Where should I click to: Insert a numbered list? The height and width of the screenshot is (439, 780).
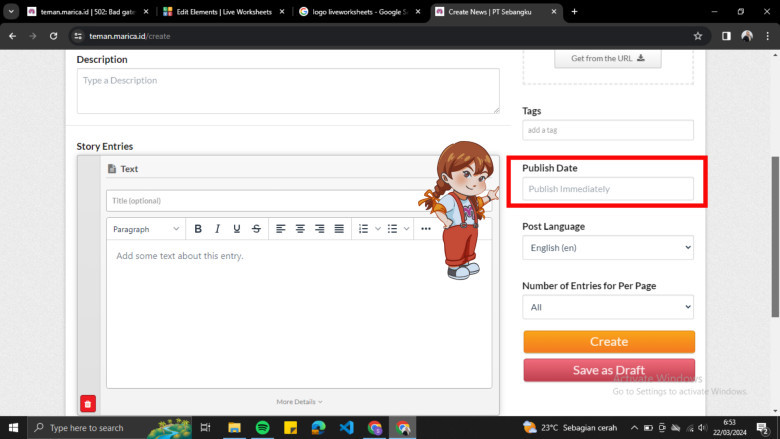click(363, 229)
